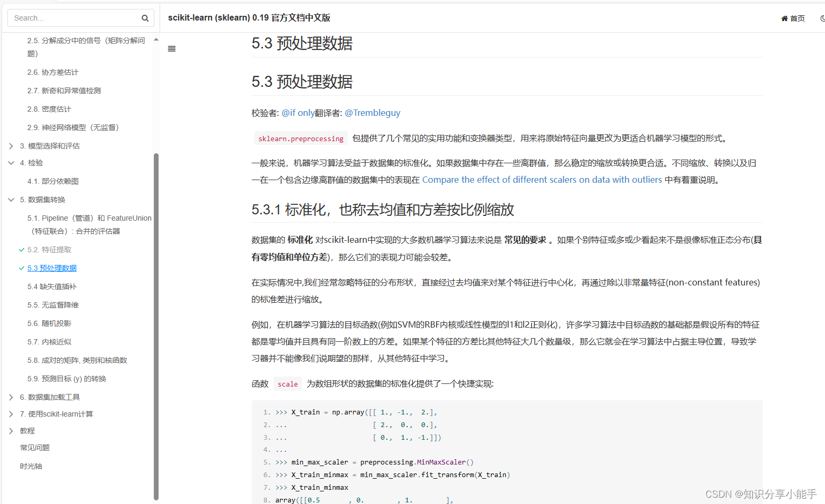
Task: Open 2.5. 分解成分中的信号 chapter
Action: 87,47
